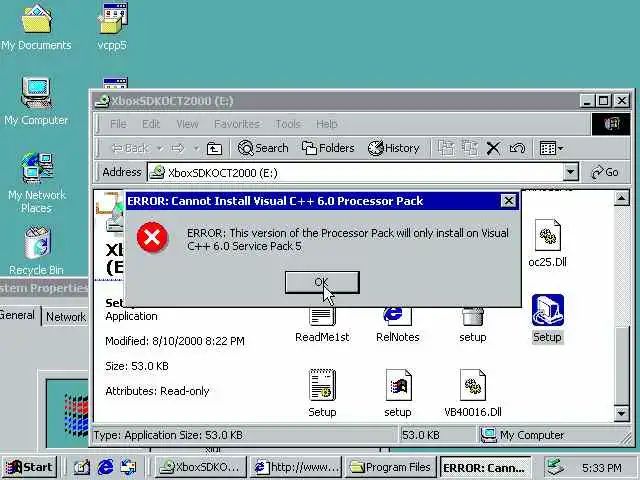Click the Move To toolbar icon

click(x=446, y=148)
